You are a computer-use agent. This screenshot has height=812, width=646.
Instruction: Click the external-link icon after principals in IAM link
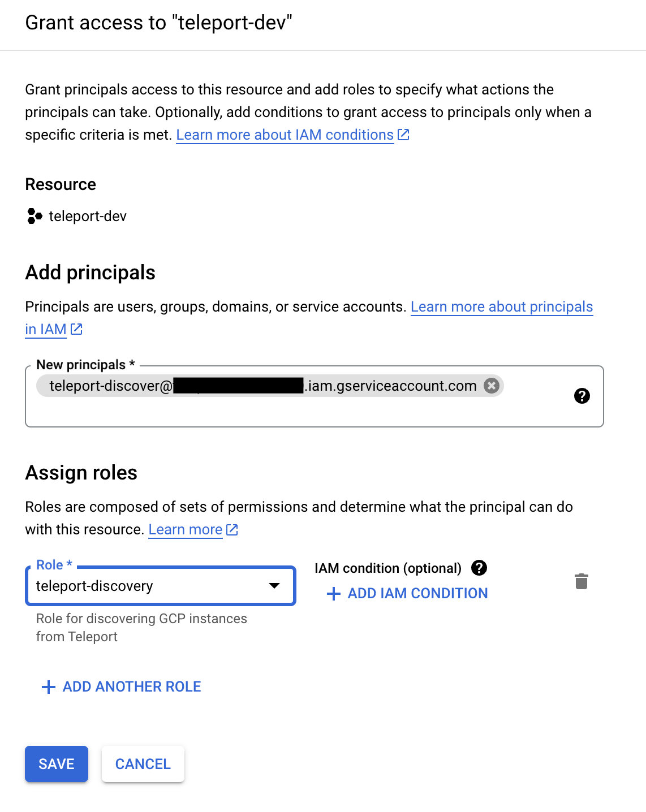click(x=76, y=329)
